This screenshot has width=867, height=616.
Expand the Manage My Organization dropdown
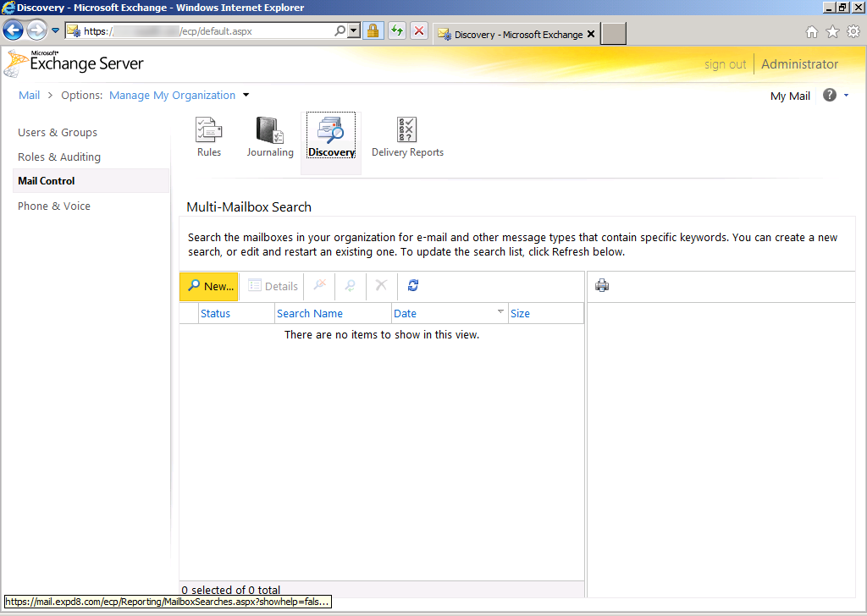246,95
